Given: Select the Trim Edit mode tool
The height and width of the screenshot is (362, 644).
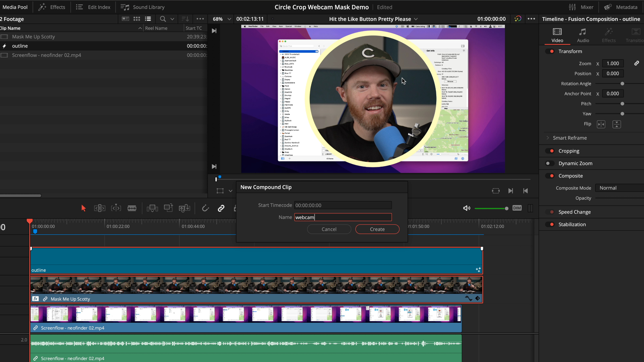Looking at the screenshot, I should [99, 208].
